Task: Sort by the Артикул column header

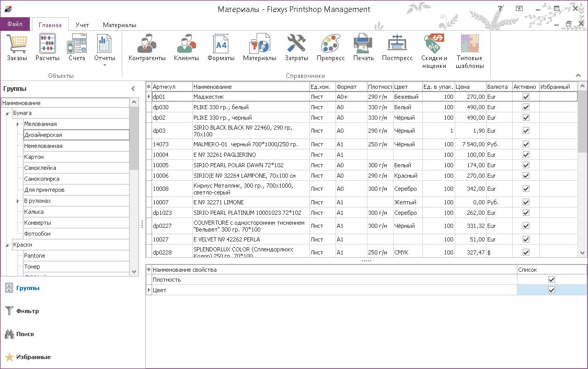Action: (x=172, y=87)
